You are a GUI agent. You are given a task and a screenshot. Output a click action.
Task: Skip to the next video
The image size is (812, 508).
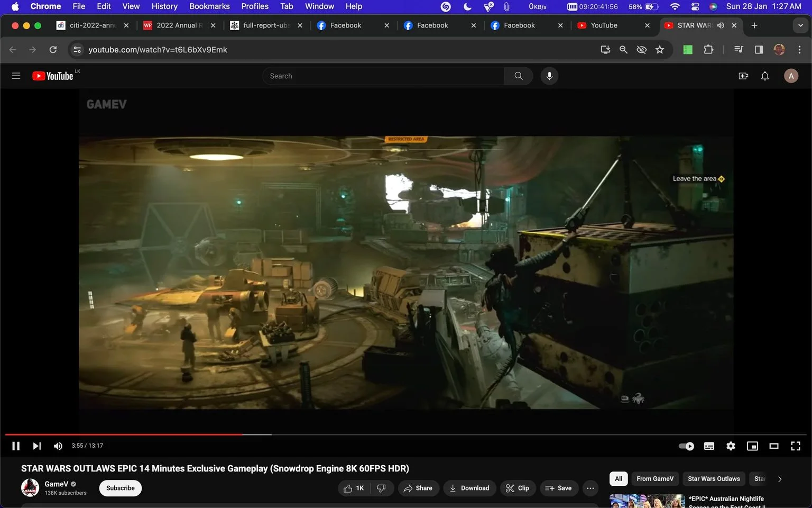[37, 446]
